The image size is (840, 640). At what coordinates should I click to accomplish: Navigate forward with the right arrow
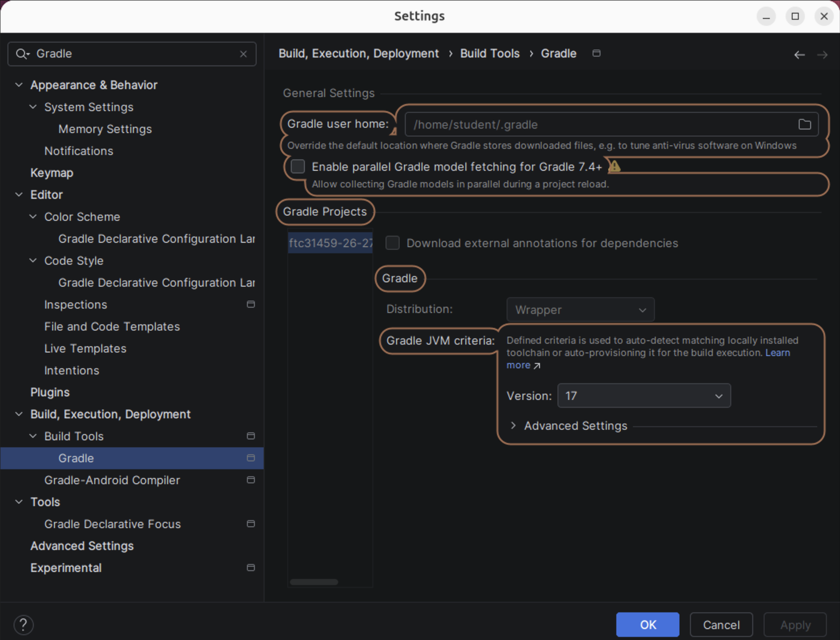[x=822, y=55]
